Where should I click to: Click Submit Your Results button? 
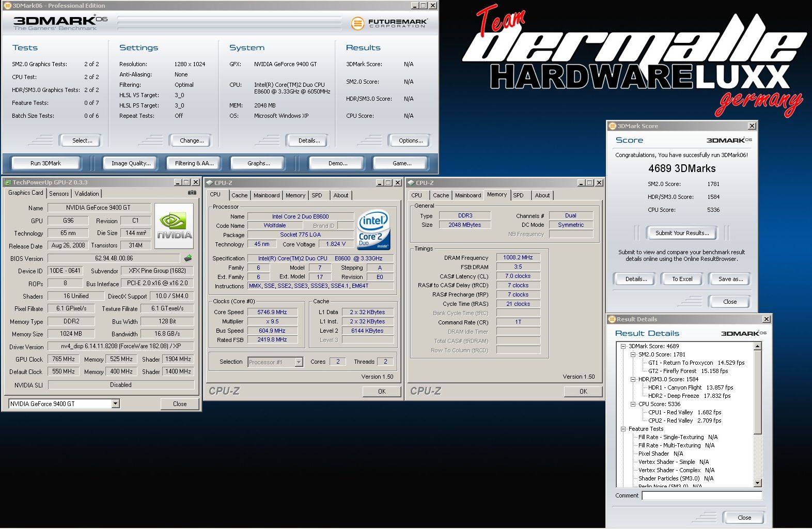(682, 233)
